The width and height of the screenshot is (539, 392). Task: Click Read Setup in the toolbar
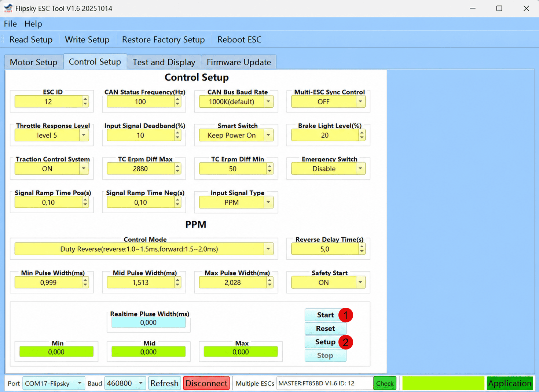(31, 40)
